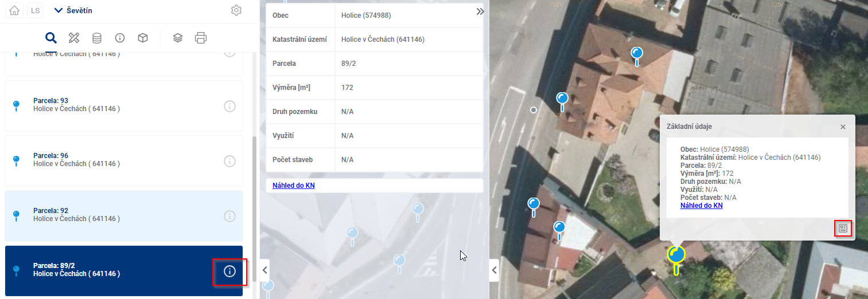
Task: Click the home icon button
Action: click(15, 11)
